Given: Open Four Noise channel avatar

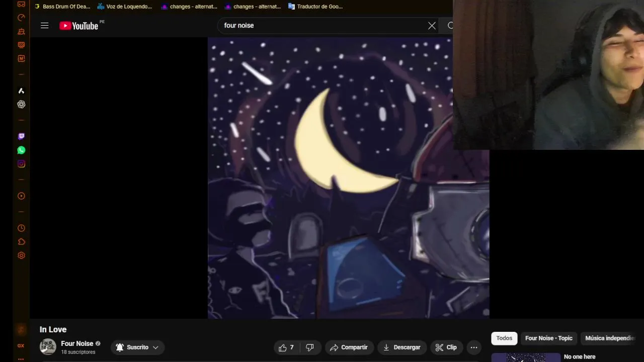Looking at the screenshot, I should (48, 347).
